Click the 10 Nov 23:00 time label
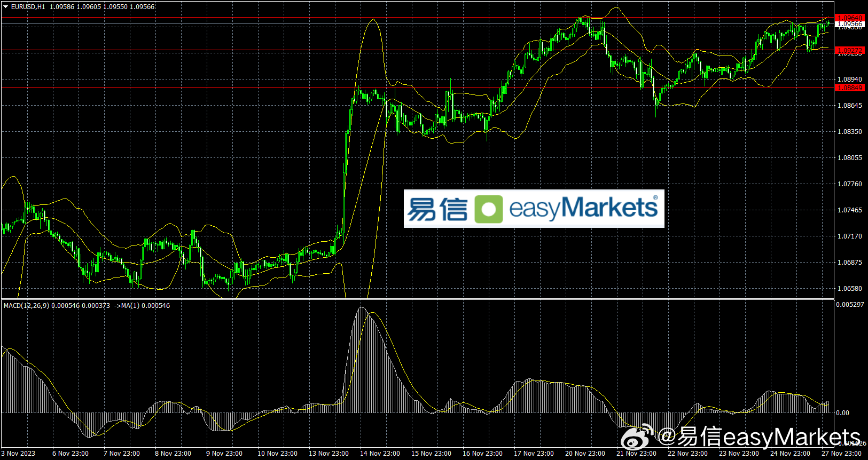 (277, 454)
